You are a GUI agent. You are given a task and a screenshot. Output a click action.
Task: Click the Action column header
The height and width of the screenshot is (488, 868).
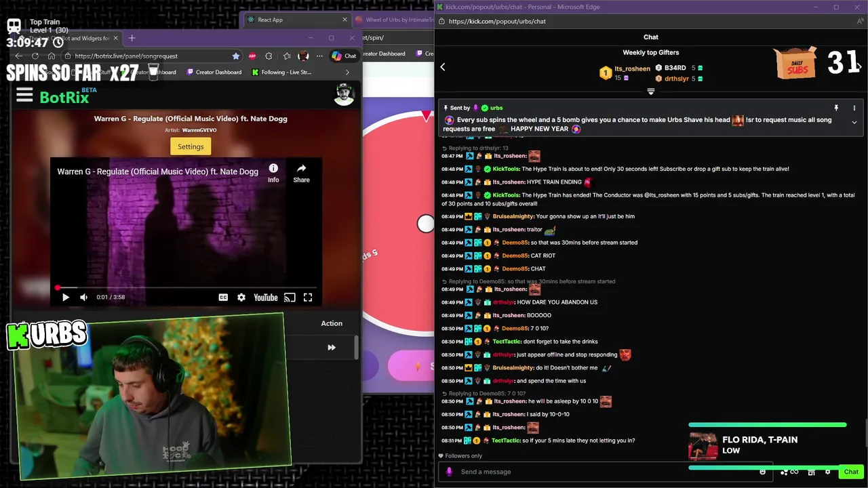click(x=332, y=323)
